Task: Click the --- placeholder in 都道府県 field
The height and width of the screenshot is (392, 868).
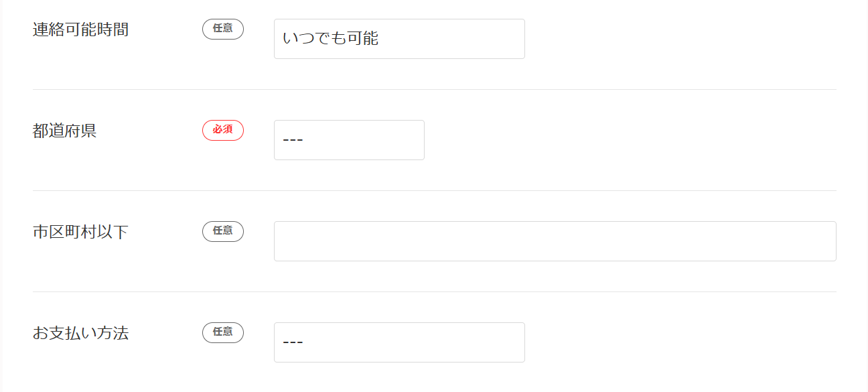Action: 293,140
